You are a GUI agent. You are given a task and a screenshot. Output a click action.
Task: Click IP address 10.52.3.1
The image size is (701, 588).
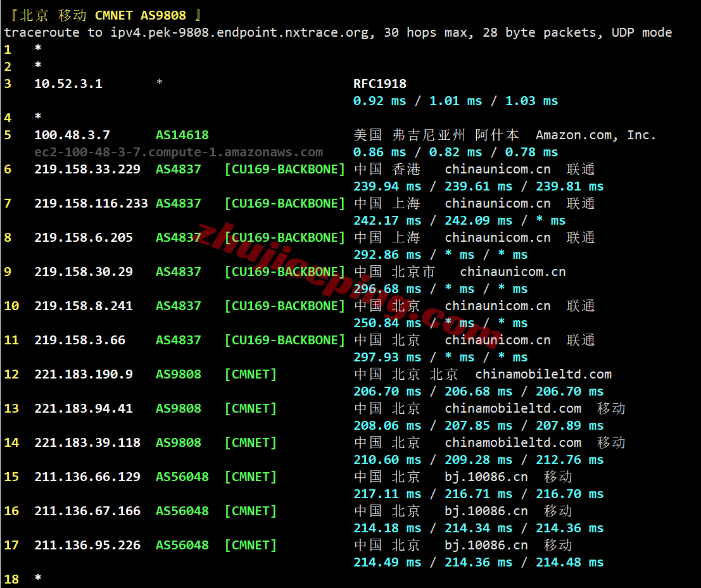(x=68, y=84)
